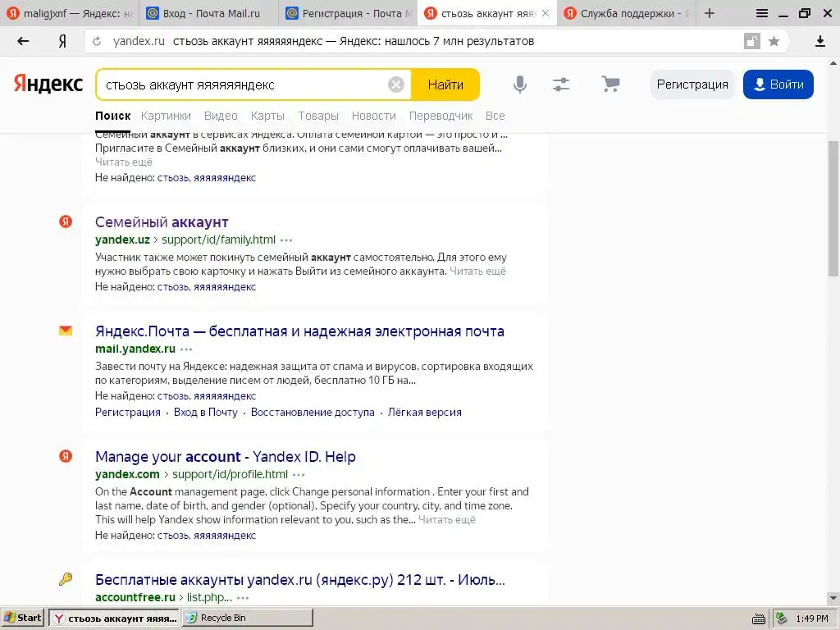Screen dimensions: 840x630
Task: Select the Новости search category
Action: click(x=374, y=116)
